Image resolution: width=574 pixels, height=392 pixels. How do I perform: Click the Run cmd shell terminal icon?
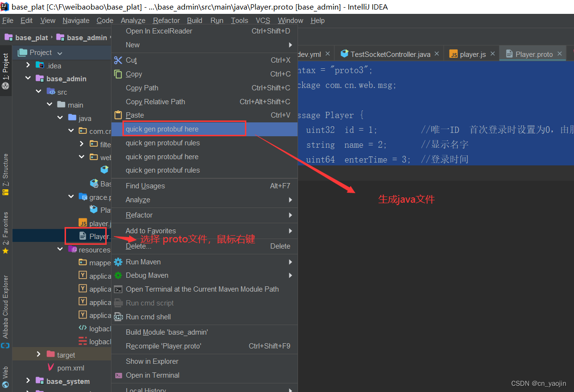click(x=118, y=316)
